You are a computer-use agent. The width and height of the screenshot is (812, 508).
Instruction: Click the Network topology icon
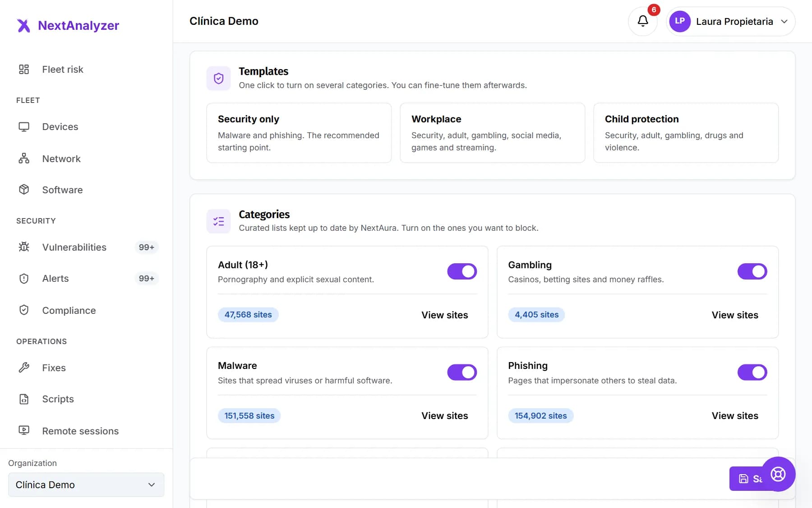tap(24, 158)
